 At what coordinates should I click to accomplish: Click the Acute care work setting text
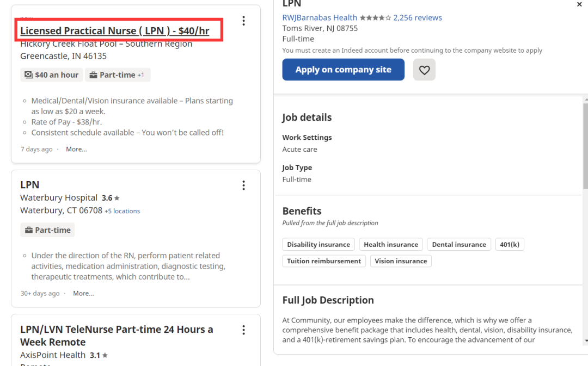tap(299, 150)
